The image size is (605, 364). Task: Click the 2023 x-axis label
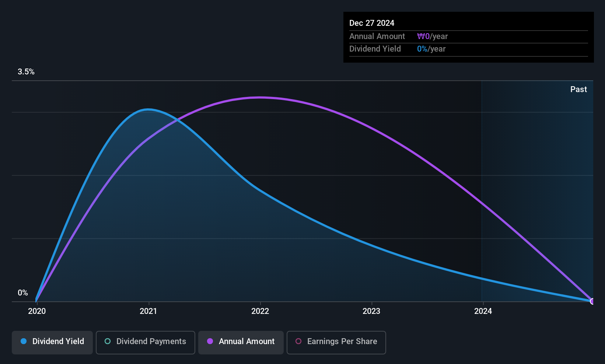(x=371, y=311)
